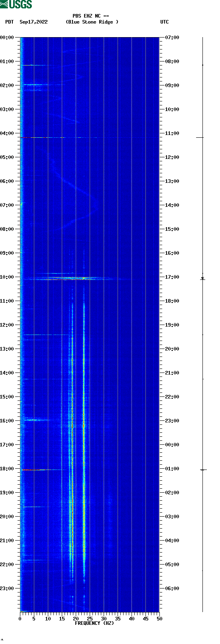
Task: Click the 07:00 UTC time label
Action: 172,38
